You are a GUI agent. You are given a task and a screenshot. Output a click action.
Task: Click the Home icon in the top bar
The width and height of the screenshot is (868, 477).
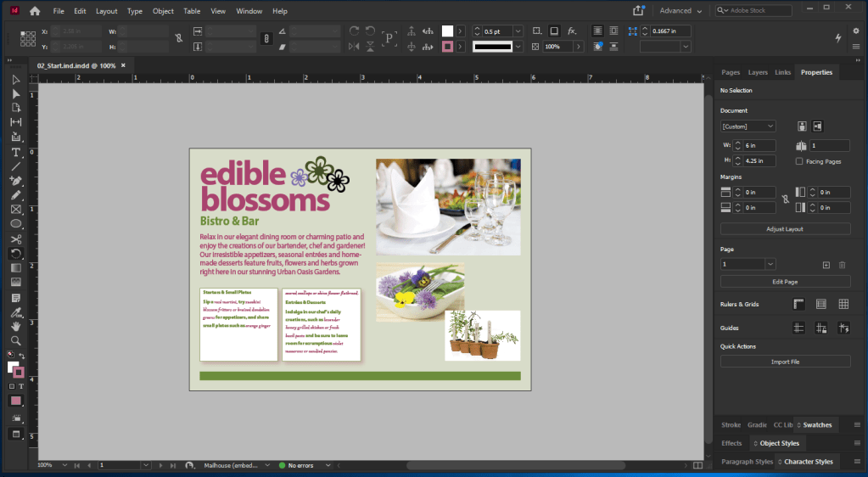(x=35, y=11)
